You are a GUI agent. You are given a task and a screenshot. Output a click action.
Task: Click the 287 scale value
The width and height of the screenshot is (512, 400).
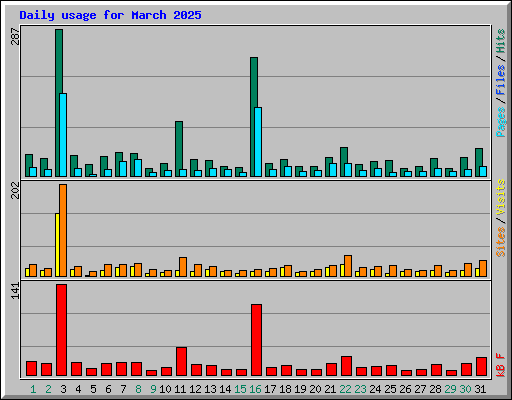point(15,36)
